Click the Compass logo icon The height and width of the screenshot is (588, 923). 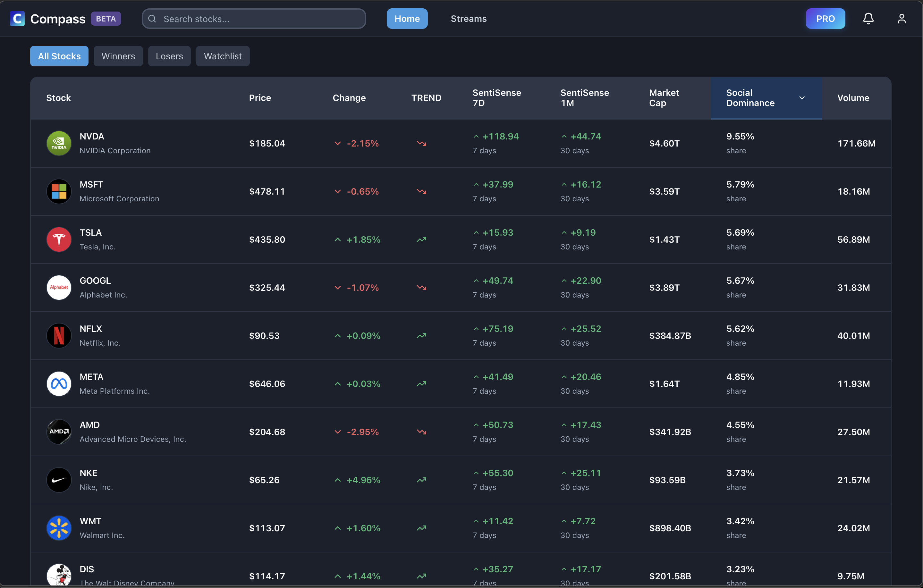[x=17, y=18]
